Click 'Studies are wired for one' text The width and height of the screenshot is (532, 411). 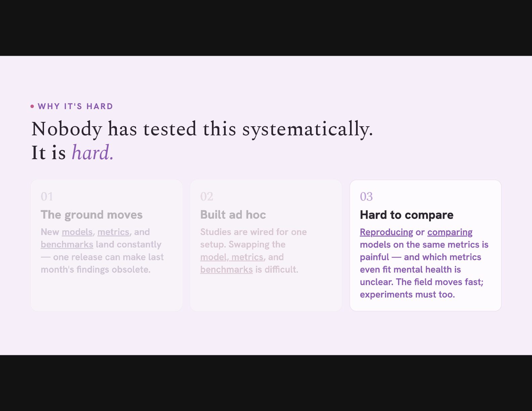253,232
